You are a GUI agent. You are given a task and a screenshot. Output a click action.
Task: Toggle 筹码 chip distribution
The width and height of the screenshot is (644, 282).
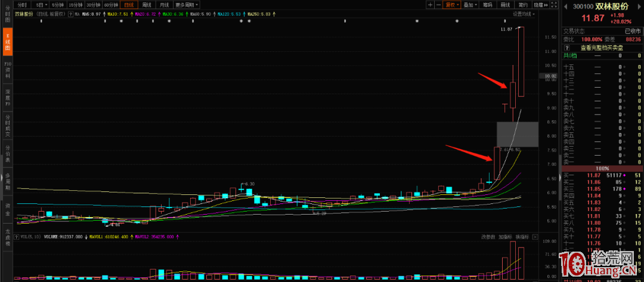tap(488, 5)
